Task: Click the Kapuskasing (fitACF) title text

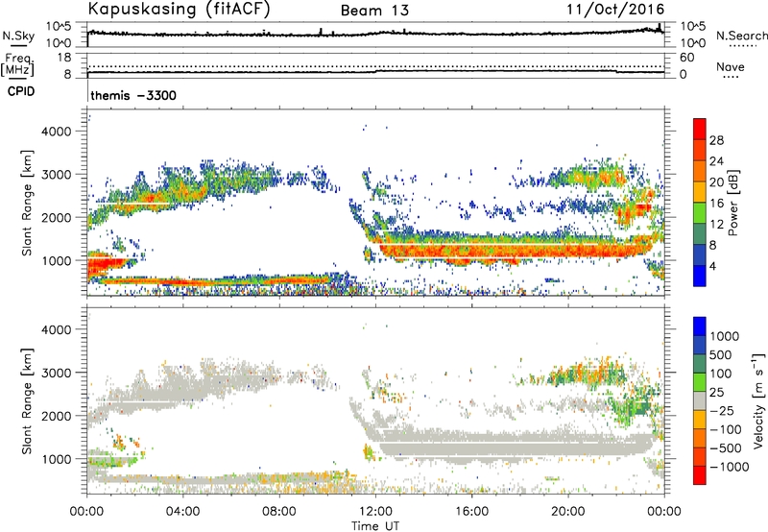Action: (179, 9)
